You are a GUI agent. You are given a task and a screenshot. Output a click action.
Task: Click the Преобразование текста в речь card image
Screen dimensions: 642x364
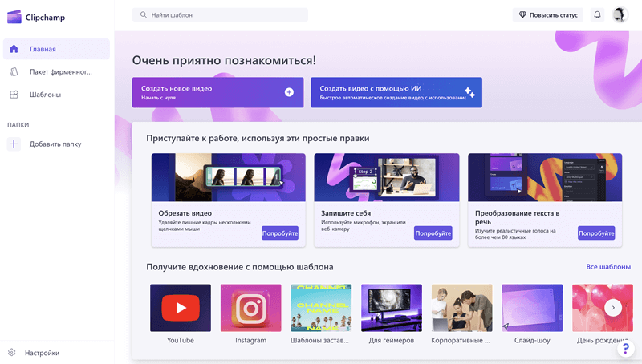click(x=545, y=177)
